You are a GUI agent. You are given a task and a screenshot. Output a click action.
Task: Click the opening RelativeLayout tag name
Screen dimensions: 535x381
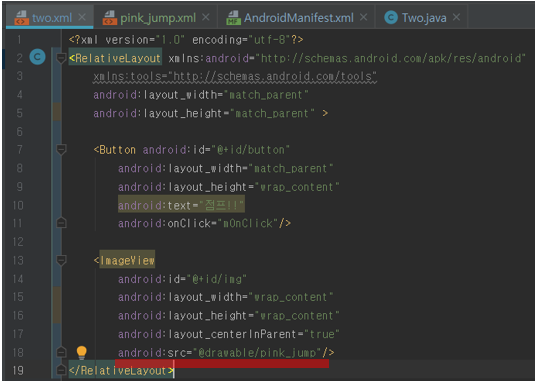tap(118, 58)
